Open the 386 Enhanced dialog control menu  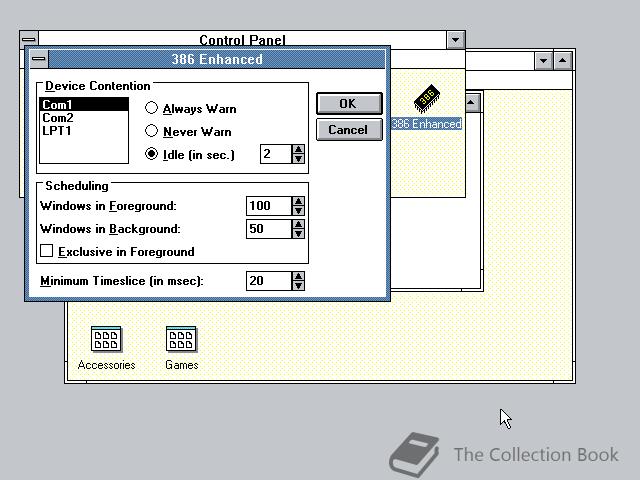click(39, 59)
